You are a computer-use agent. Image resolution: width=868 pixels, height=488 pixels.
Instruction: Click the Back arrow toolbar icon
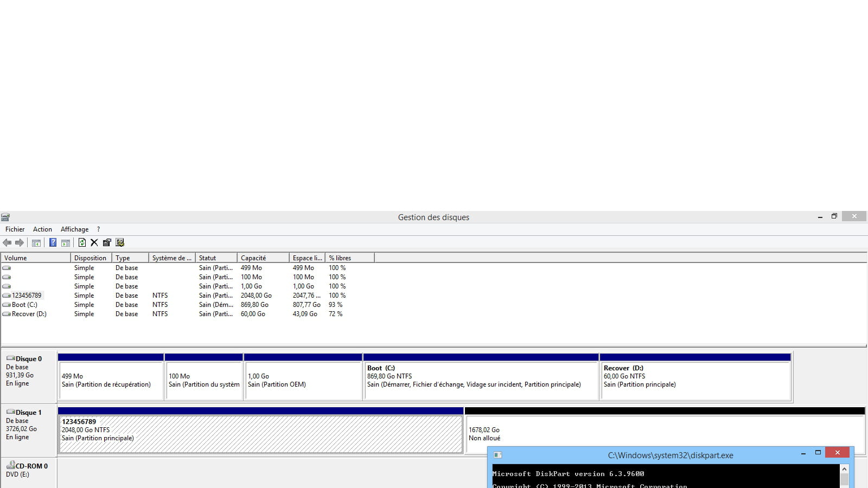click(x=7, y=242)
